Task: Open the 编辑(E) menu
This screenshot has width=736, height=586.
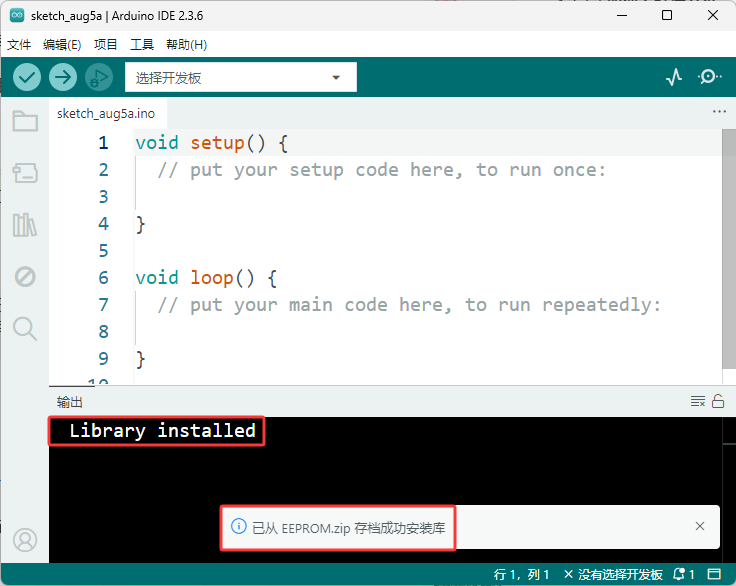Action: [62, 45]
